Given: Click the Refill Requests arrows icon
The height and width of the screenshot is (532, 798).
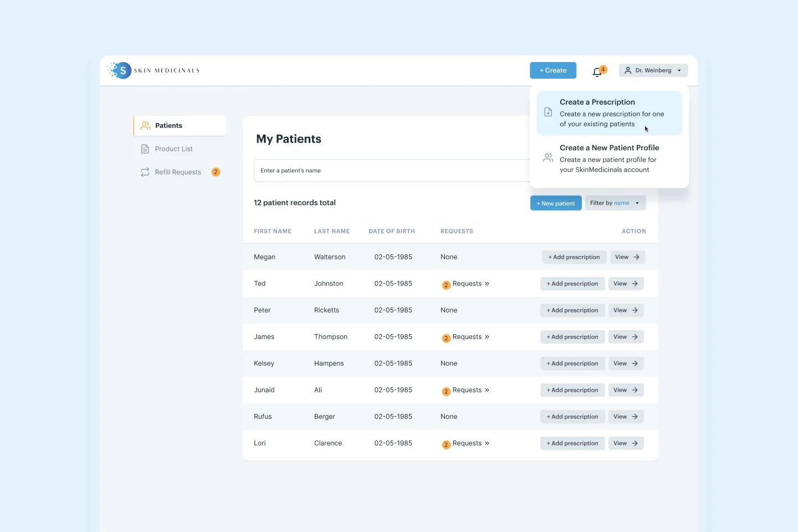Looking at the screenshot, I should point(145,172).
